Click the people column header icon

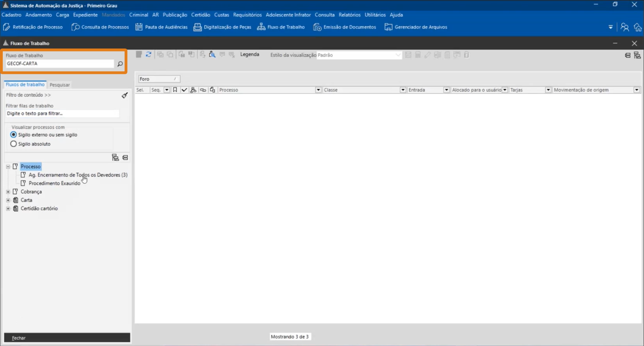[193, 90]
